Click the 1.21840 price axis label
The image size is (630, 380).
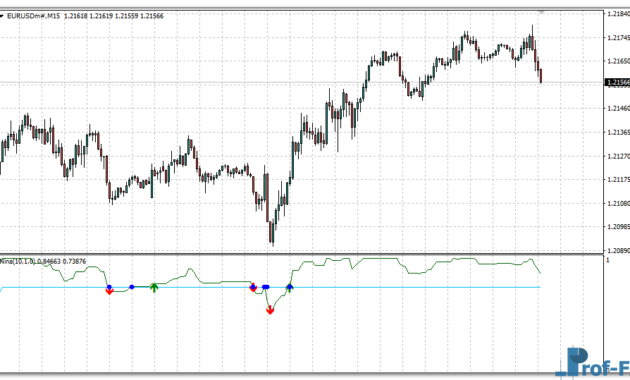[x=618, y=14]
